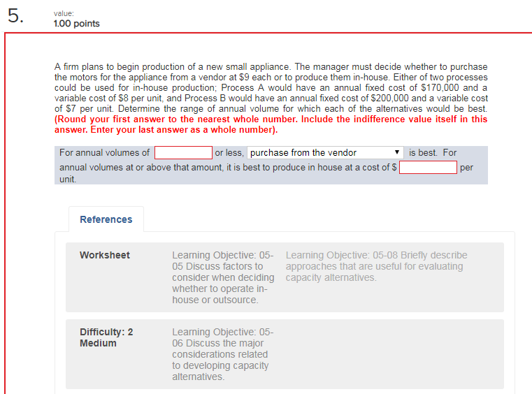
Task: Click the annual volumes input field
Action: 183,152
